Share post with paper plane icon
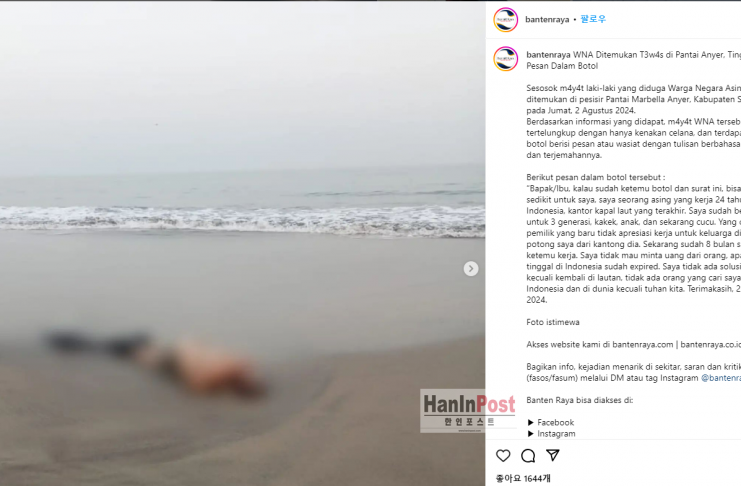741x486 pixels. coord(552,455)
